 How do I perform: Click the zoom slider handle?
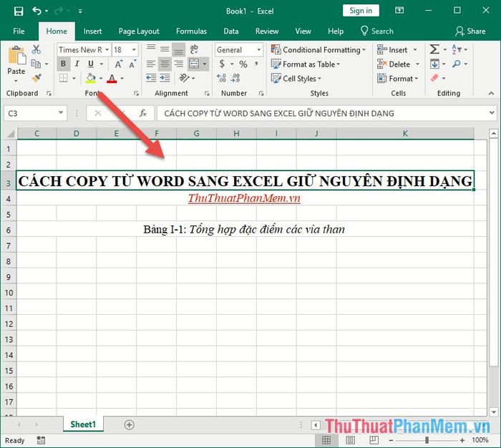coord(427,440)
